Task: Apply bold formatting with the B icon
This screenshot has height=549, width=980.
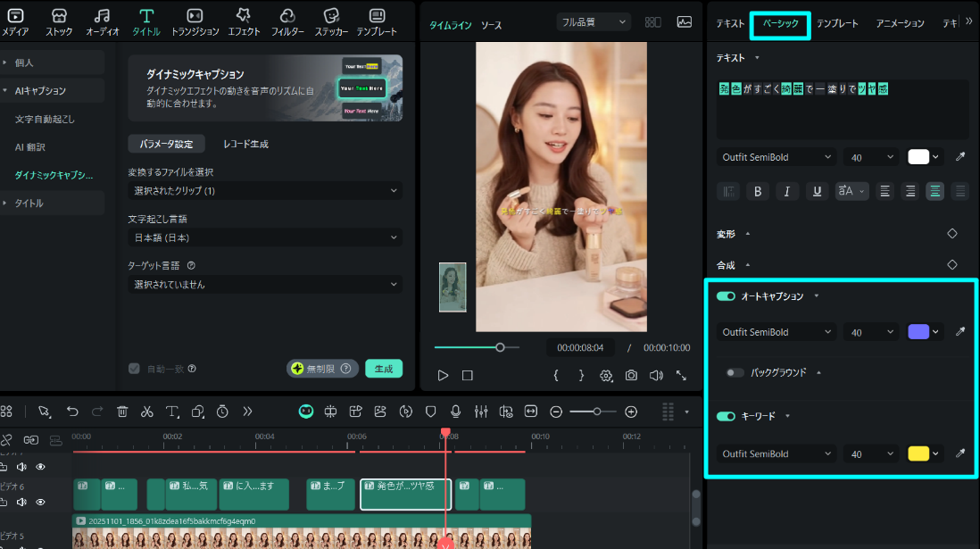Action: pyautogui.click(x=758, y=191)
